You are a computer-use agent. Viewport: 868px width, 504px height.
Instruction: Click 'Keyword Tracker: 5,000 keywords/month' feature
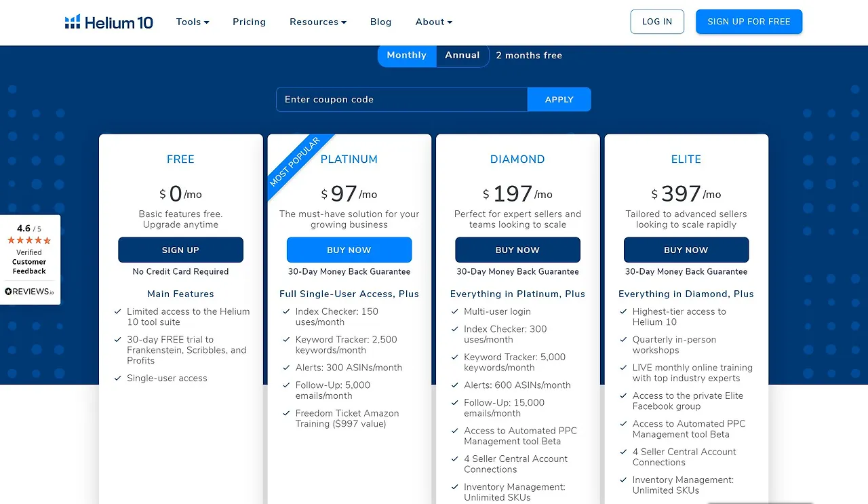[515, 363]
